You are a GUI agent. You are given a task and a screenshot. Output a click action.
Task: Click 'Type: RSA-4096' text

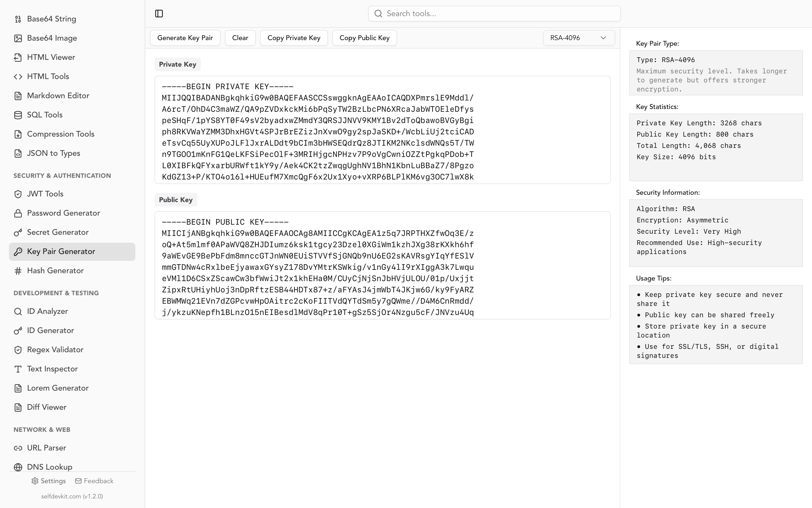click(666, 60)
